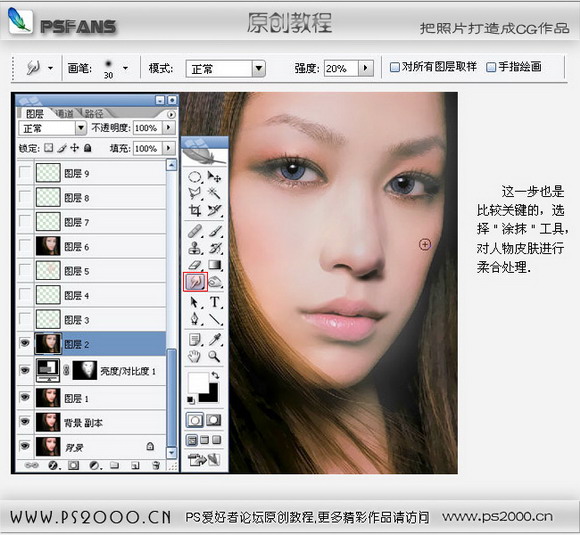Select the Polygonal Lasso tool
Viewport: 580px width, 535px height.
click(x=195, y=193)
